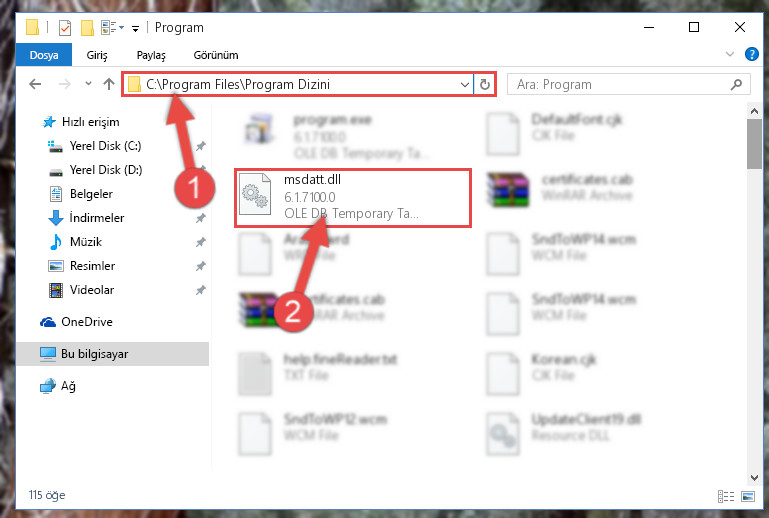Open the Paylaş ribbon tab

151,55
